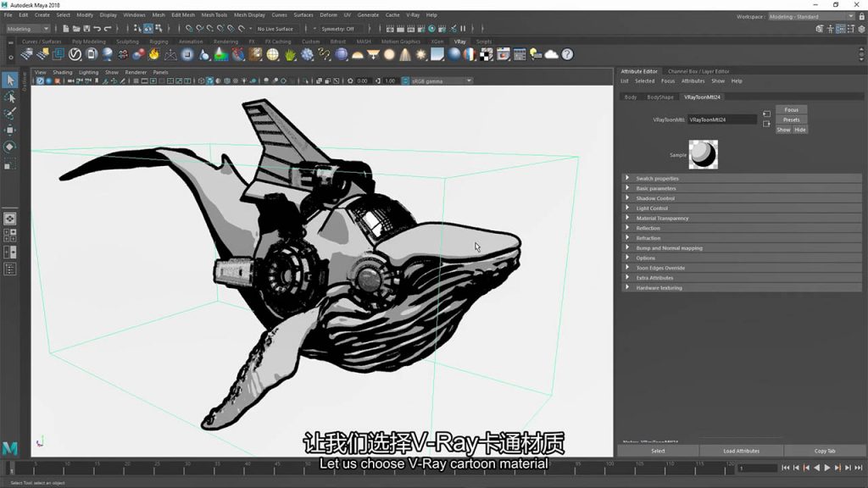
Task: Click the Maya logo in bottom-left corner
Action: point(10,447)
